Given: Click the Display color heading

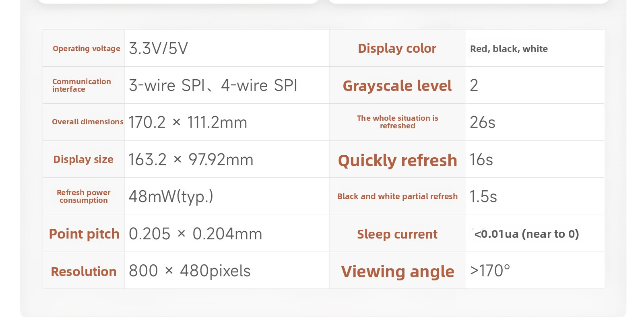Looking at the screenshot, I should click(x=397, y=48).
